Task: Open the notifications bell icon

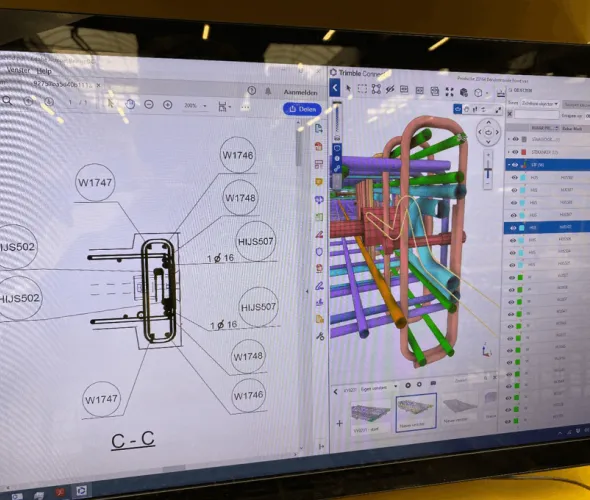Action: pyautogui.click(x=268, y=91)
